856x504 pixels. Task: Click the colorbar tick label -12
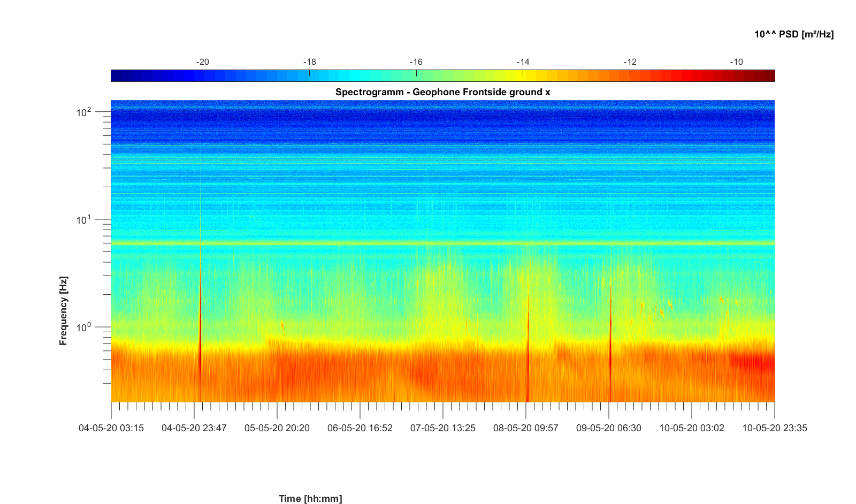pos(630,62)
